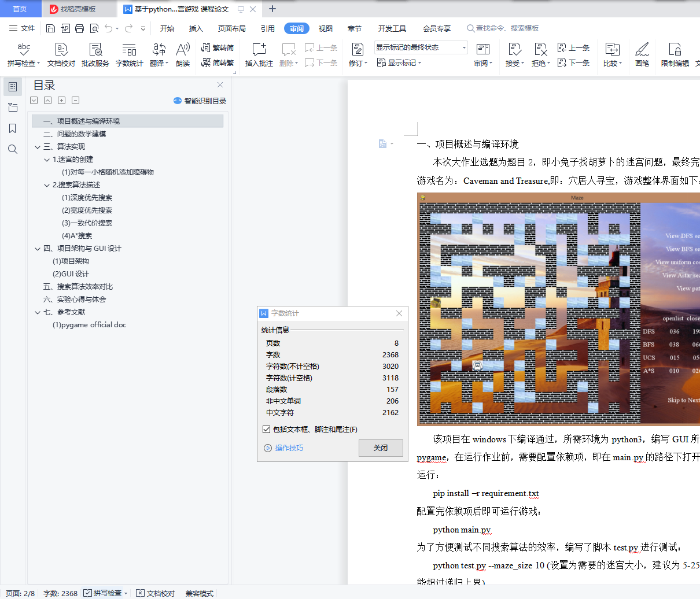The width and height of the screenshot is (700, 599).
Task: Click 文档校对 in the status bar
Action: 156,593
